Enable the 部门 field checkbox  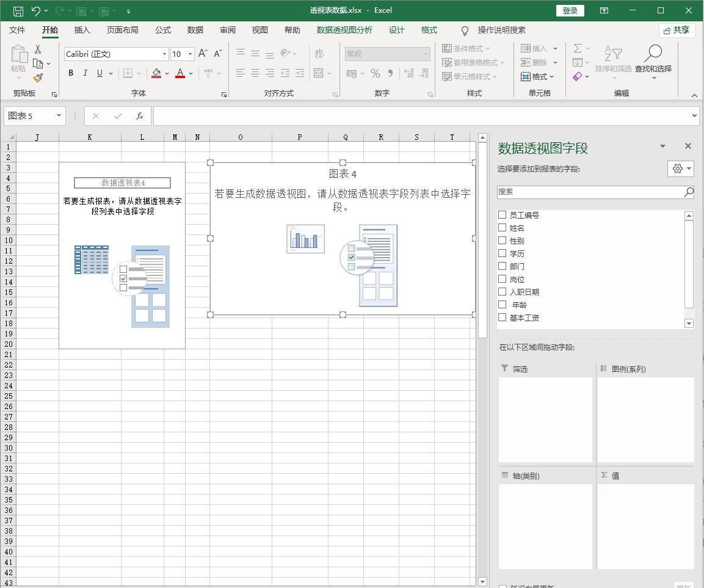click(x=503, y=266)
